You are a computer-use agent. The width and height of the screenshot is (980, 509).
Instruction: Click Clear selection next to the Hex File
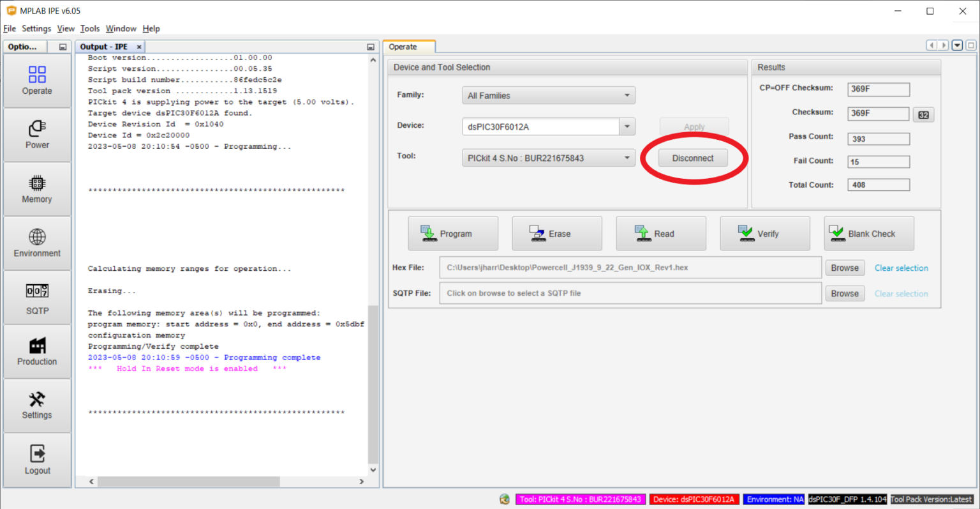(901, 268)
